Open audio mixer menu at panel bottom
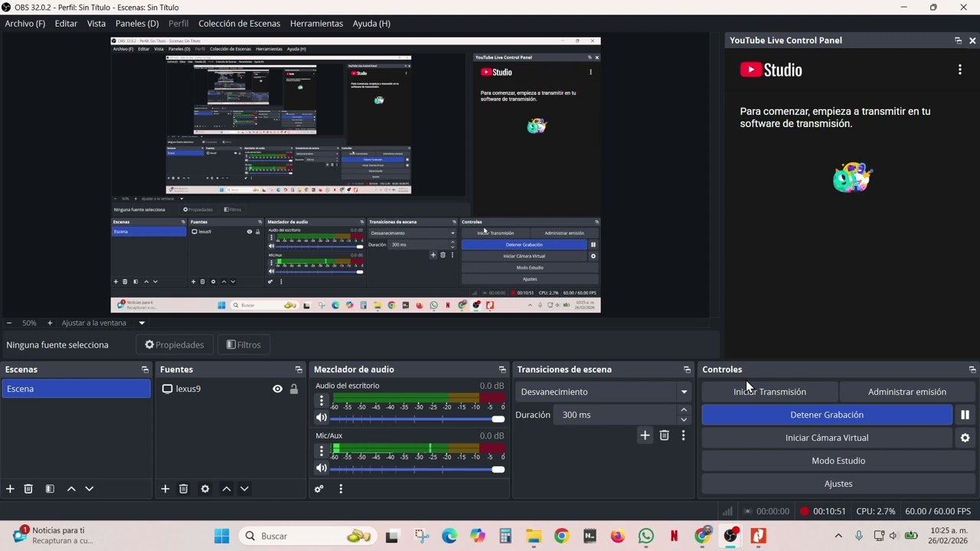Viewport: 980px width, 551px height. point(341,489)
